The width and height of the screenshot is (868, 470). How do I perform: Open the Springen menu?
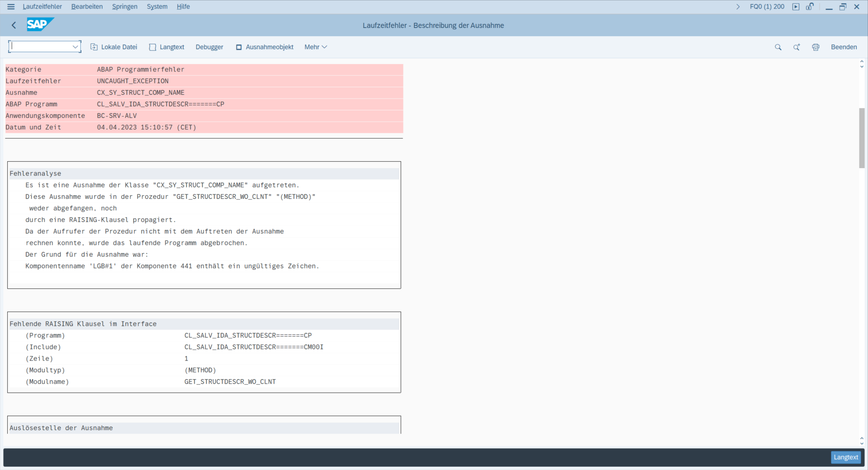click(x=125, y=7)
